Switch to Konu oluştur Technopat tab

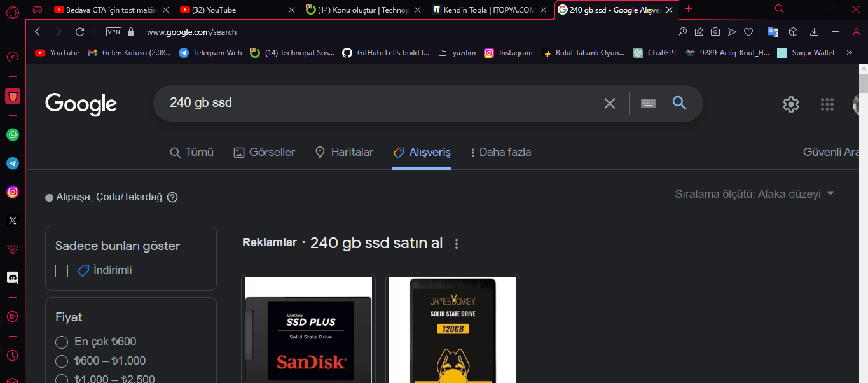(x=356, y=10)
